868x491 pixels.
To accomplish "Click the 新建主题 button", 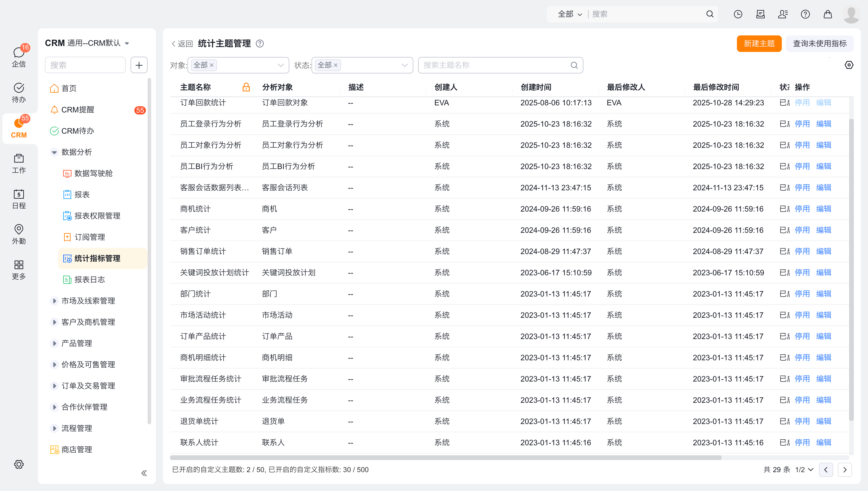I will click(759, 43).
